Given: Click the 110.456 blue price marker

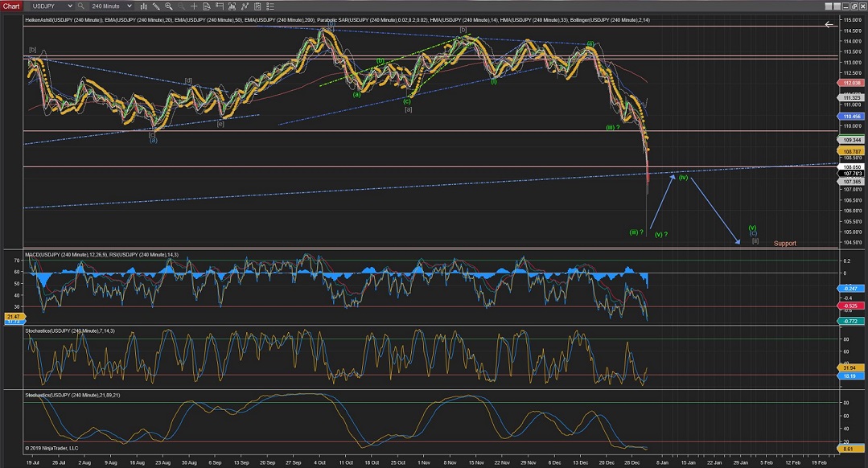Looking at the screenshot, I should tap(851, 117).
